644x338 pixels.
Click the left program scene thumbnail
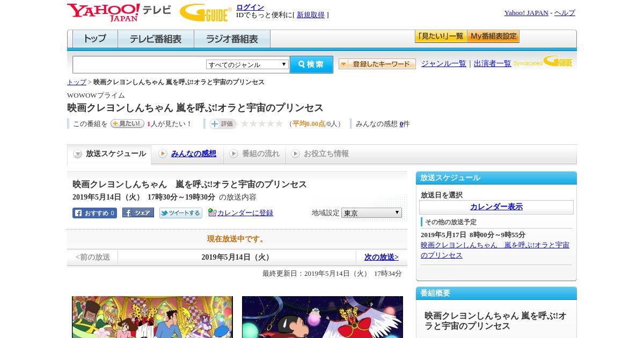[152, 317]
